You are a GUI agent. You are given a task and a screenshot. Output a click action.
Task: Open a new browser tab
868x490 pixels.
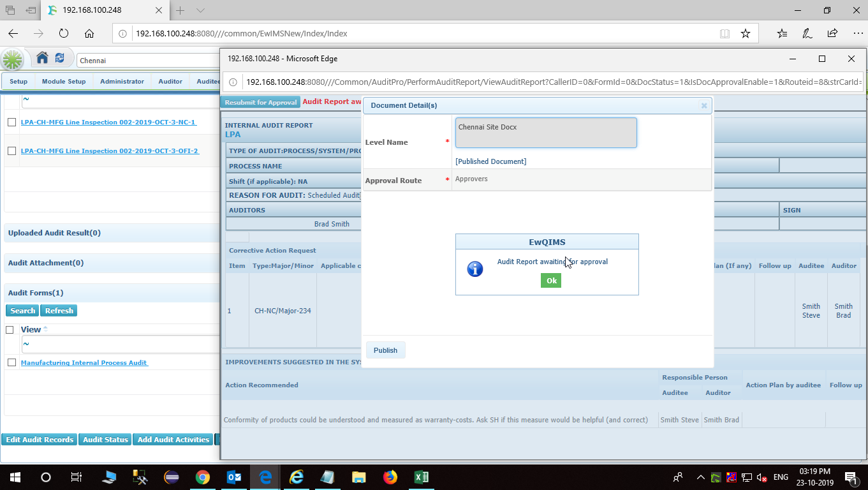click(x=180, y=10)
